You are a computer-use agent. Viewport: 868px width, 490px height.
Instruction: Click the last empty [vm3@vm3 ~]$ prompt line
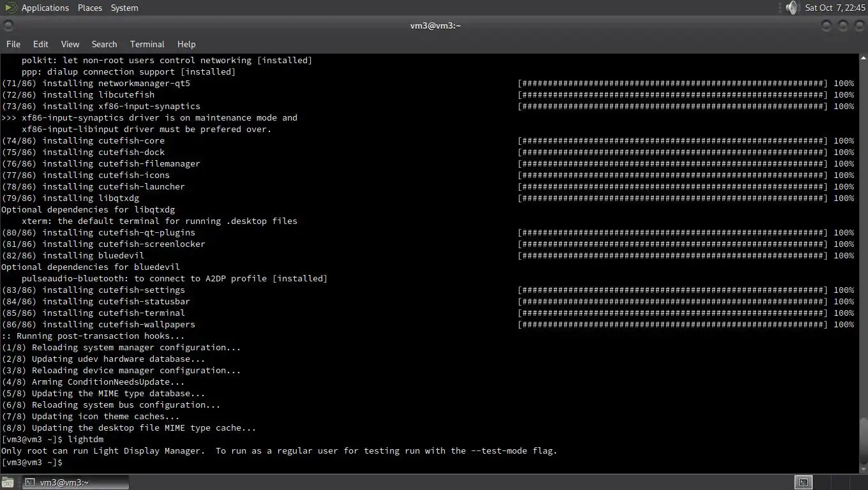pos(32,463)
